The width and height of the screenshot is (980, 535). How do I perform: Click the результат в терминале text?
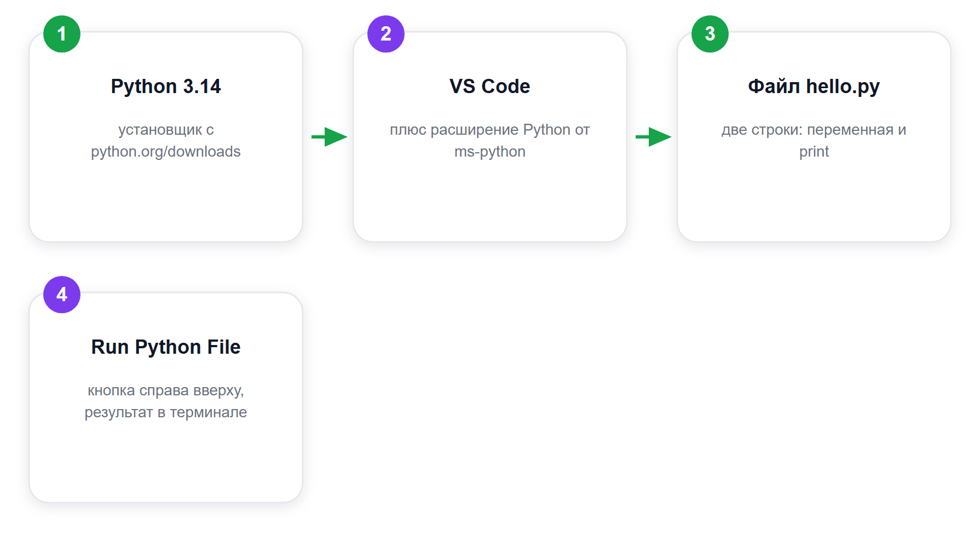pyautogui.click(x=166, y=412)
